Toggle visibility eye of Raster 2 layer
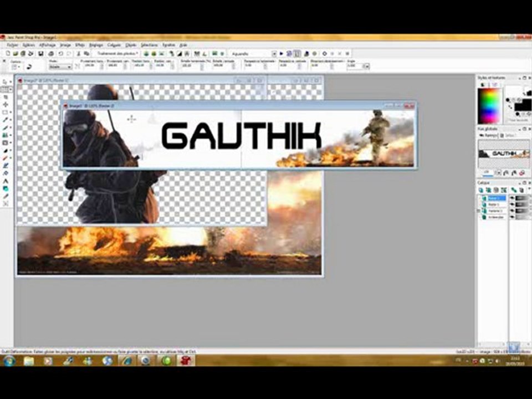This screenshot has height=399, width=532. click(512, 198)
